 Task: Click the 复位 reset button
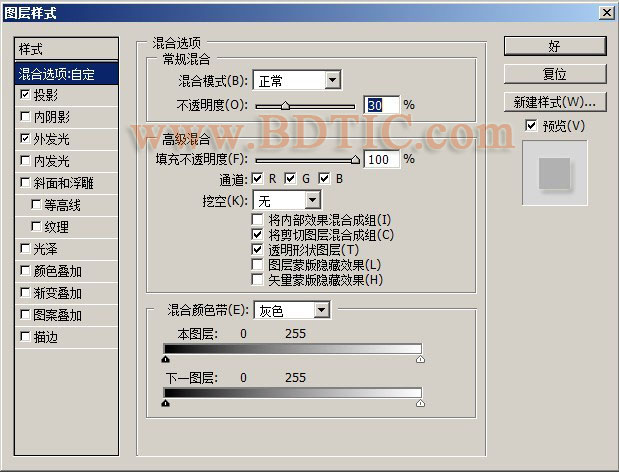(554, 74)
